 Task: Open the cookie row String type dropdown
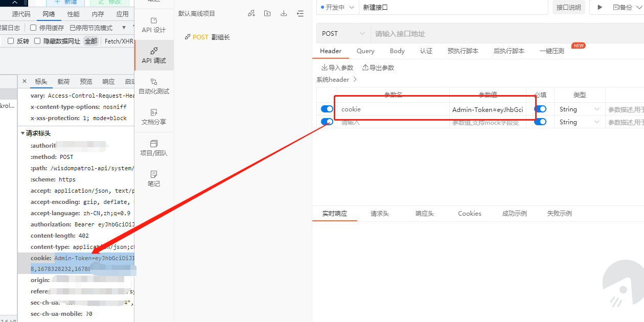coord(580,109)
